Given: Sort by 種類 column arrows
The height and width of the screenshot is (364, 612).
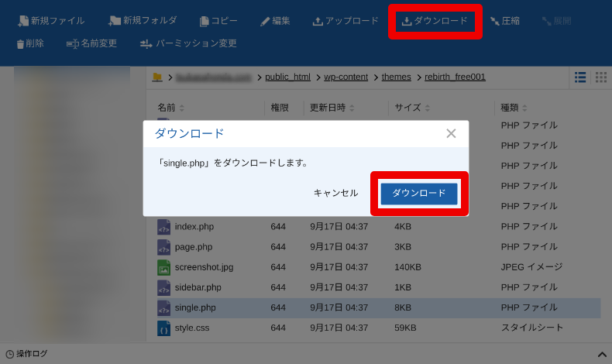Looking at the screenshot, I should [x=524, y=108].
